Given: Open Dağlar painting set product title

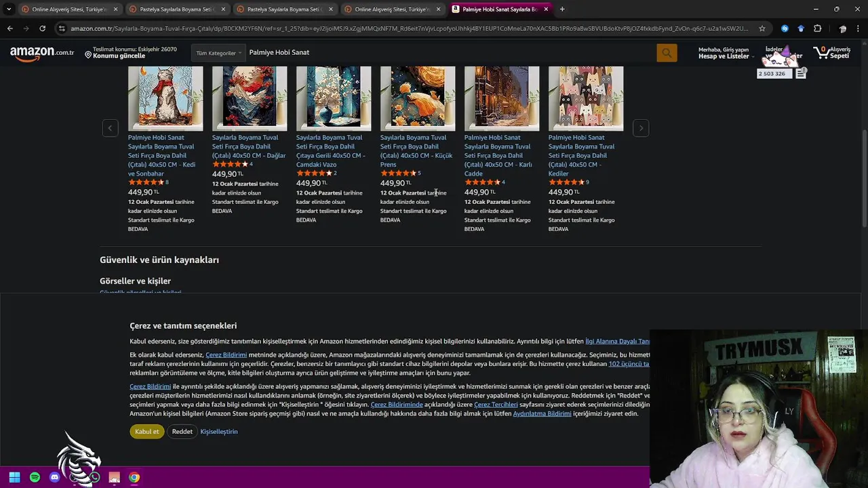Looking at the screenshot, I should (249, 146).
